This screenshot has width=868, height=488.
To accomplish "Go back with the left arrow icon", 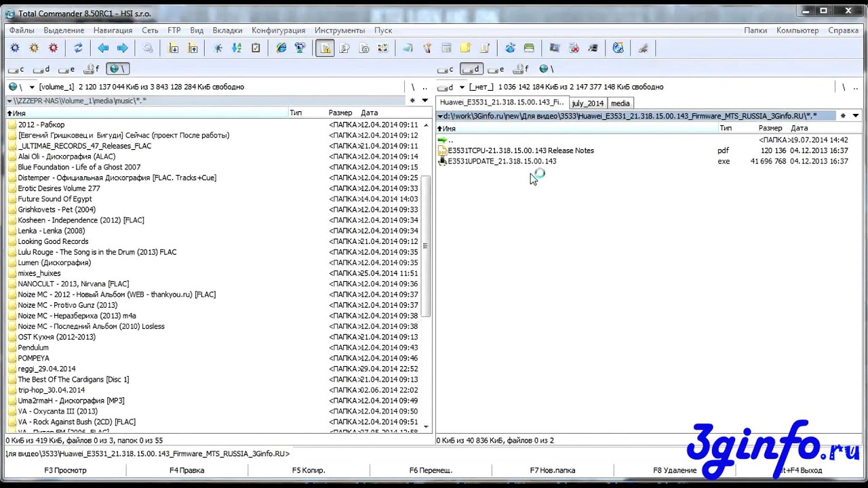I will click(x=103, y=48).
